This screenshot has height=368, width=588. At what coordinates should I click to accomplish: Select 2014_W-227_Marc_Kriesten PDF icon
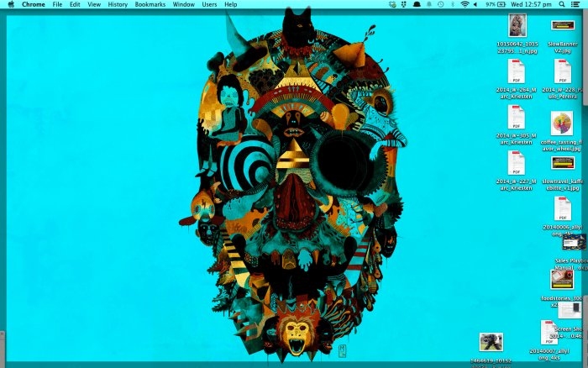[517, 163]
